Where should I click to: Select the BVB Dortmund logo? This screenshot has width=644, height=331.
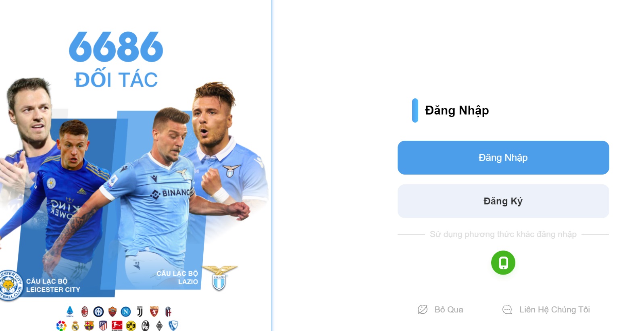131,326
